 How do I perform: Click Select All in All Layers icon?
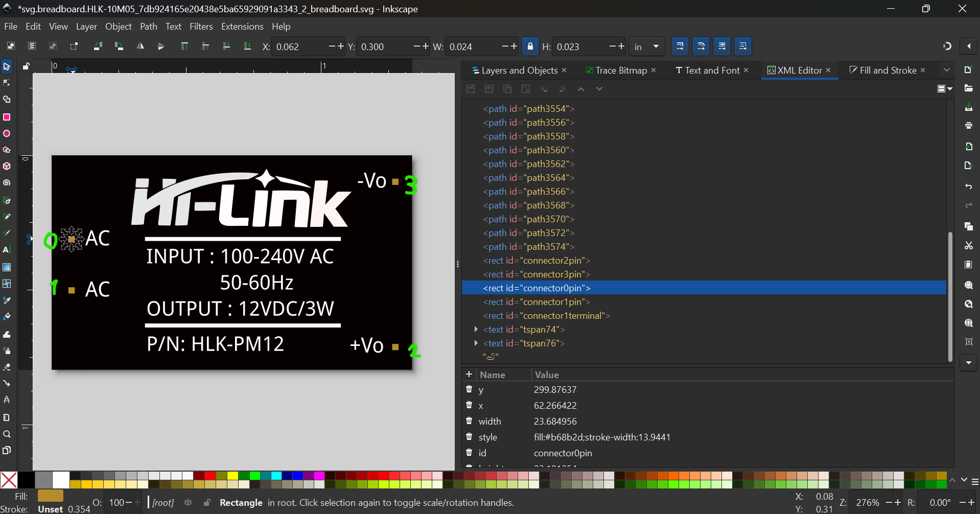32,46
